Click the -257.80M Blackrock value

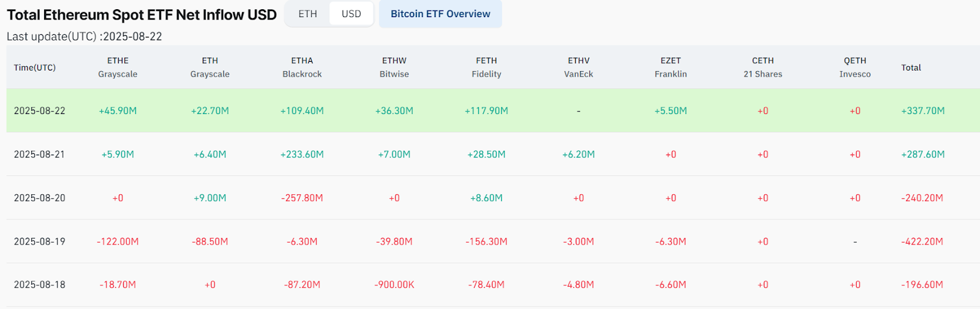click(302, 198)
